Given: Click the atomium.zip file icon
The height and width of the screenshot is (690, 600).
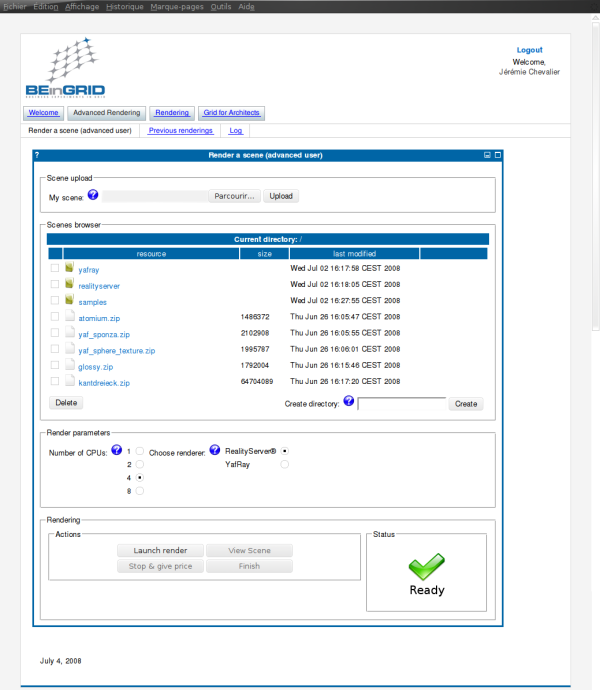Looking at the screenshot, I should (x=70, y=317).
